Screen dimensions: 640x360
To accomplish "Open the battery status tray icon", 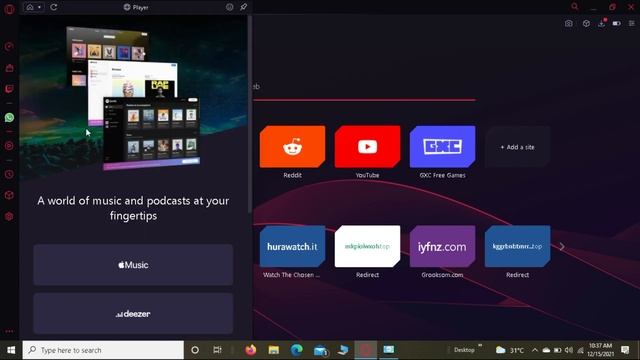I will [x=558, y=350].
